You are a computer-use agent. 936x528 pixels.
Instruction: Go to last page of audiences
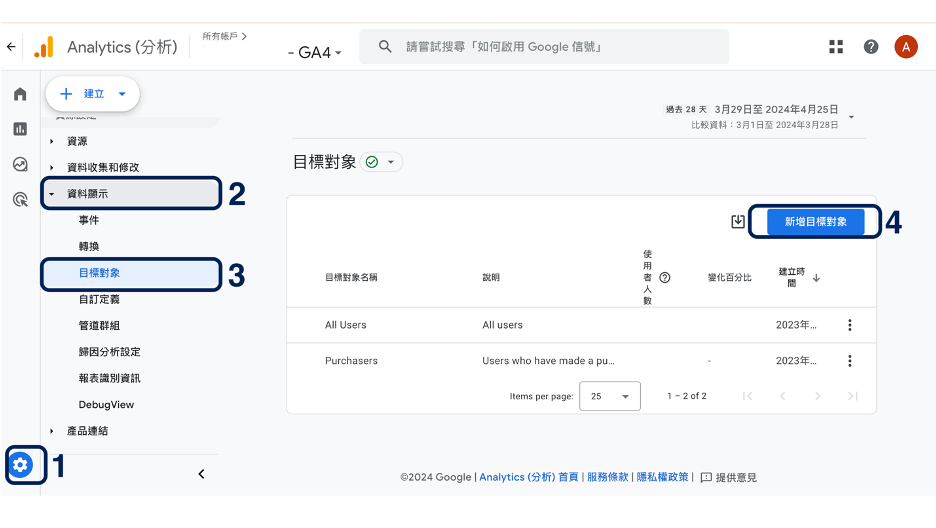[852, 396]
